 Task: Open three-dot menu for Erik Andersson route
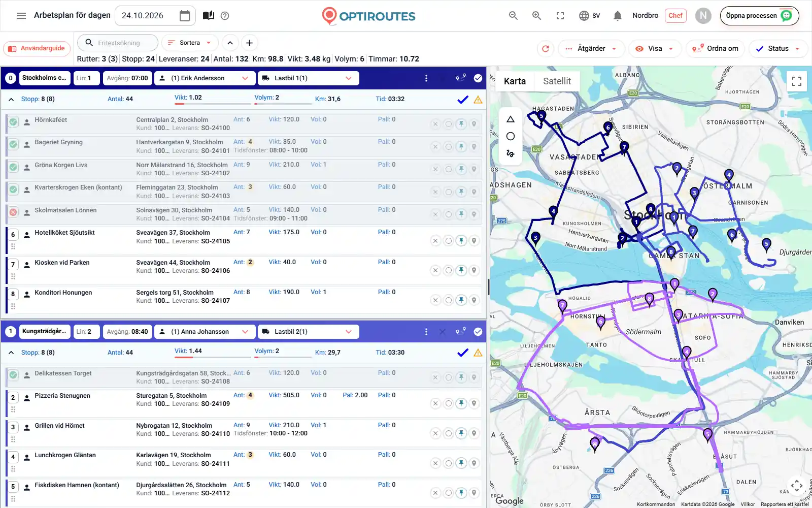coord(426,78)
